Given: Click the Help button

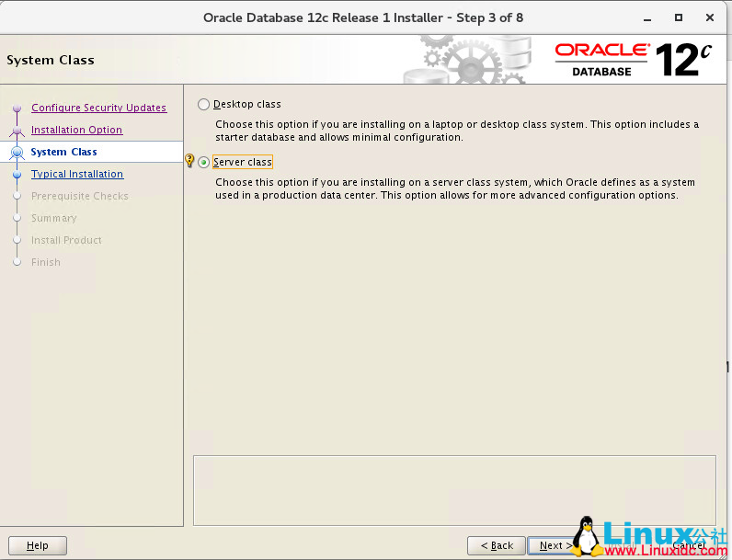Looking at the screenshot, I should tap(38, 545).
